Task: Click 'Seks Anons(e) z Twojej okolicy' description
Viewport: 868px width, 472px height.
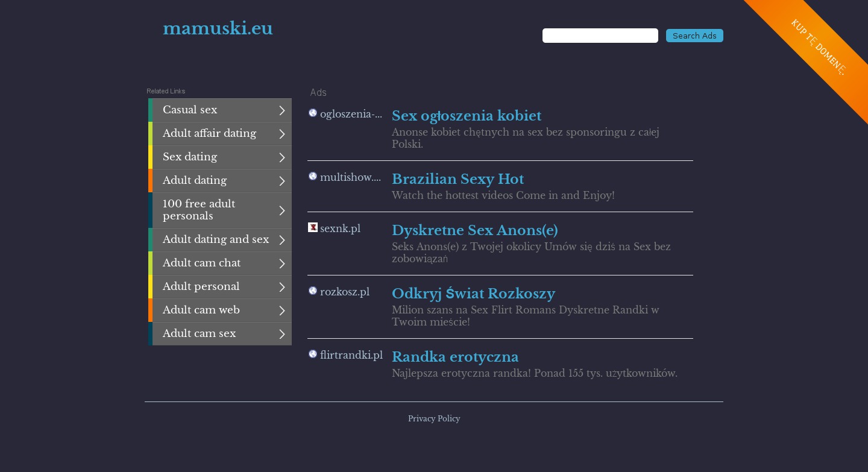Action: 531,253
